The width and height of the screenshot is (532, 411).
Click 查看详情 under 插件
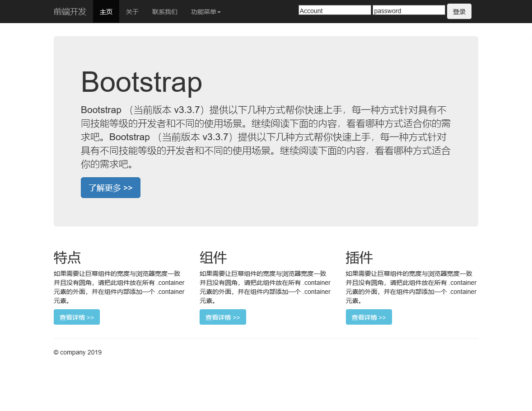369,317
